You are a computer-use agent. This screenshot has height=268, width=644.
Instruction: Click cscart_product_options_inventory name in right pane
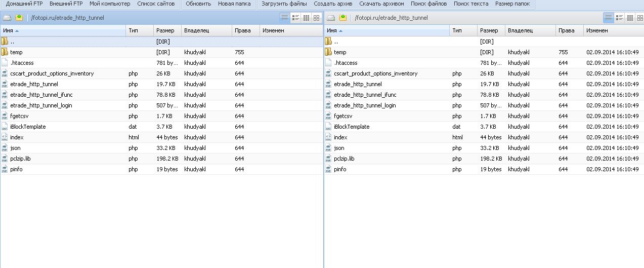pyautogui.click(x=376, y=73)
